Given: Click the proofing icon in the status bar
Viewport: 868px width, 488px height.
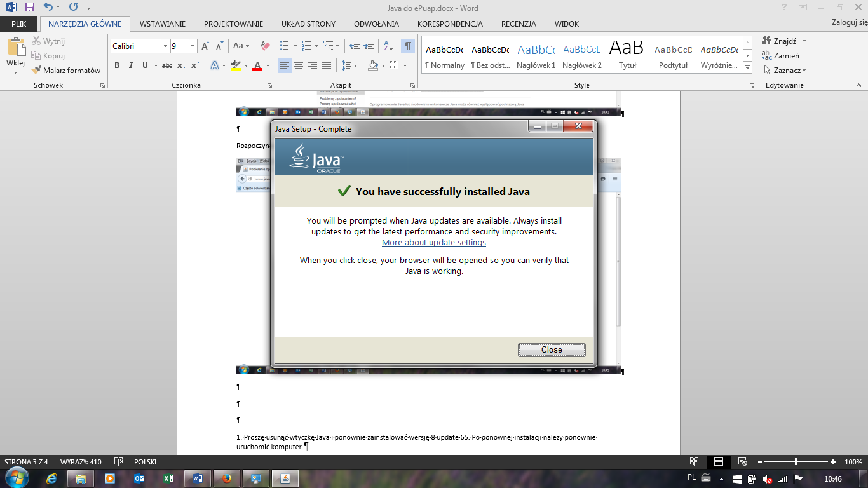Looking at the screenshot, I should pos(119,462).
